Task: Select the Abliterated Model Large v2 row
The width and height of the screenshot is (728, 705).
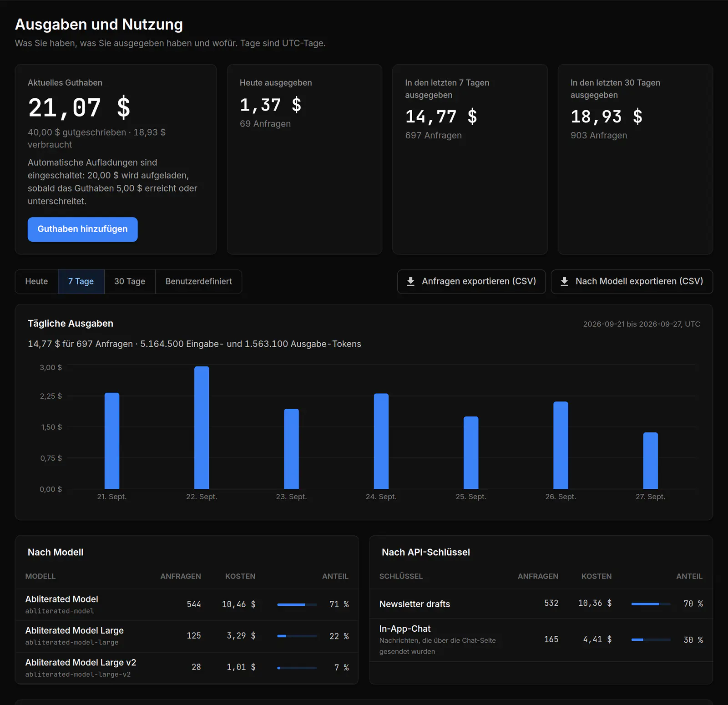Action: pyautogui.click(x=187, y=668)
